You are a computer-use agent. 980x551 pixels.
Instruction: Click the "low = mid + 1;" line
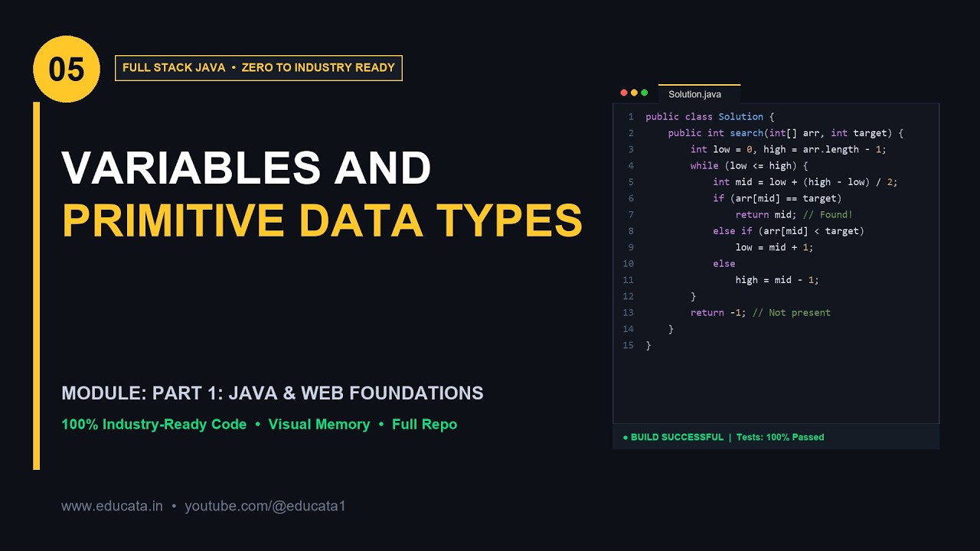[x=774, y=247]
